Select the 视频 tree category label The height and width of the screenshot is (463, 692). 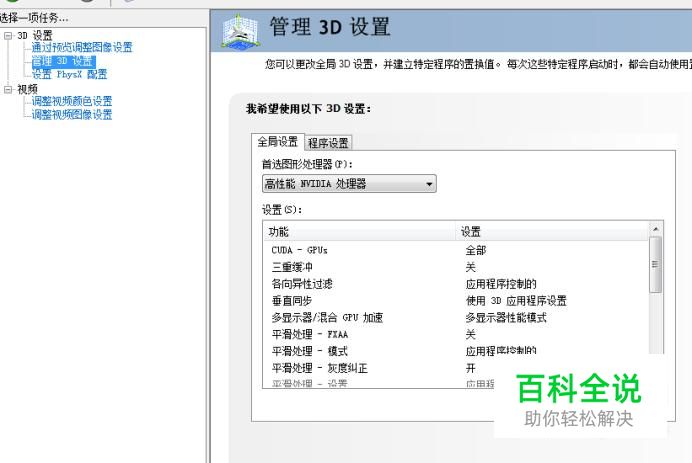coord(27,89)
